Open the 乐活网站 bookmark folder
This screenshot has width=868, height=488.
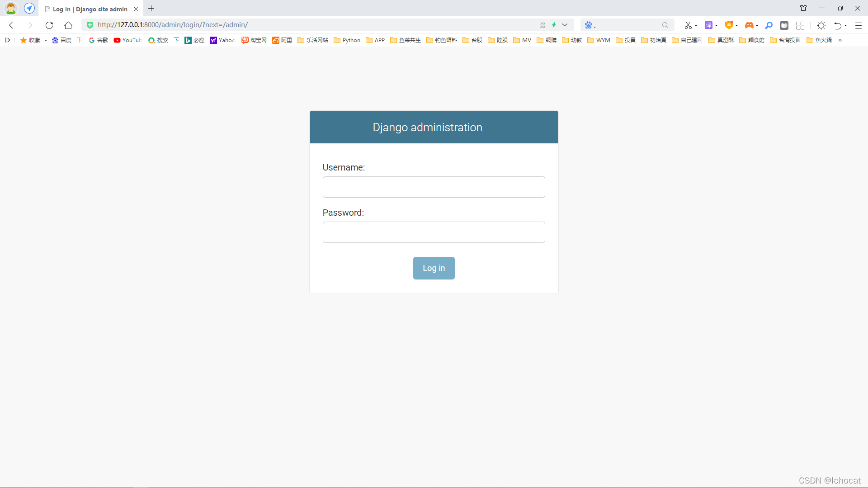(313, 40)
